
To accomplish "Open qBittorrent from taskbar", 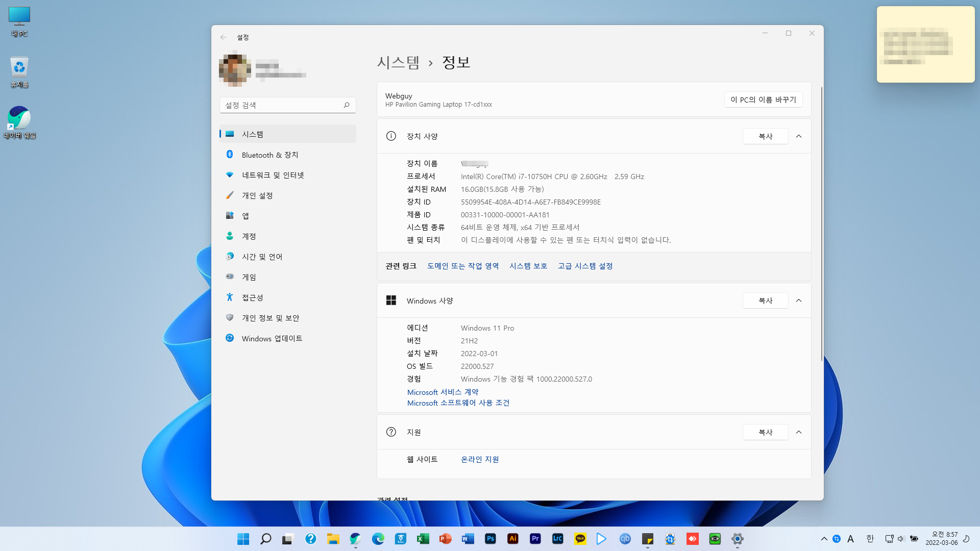I will pos(625,539).
